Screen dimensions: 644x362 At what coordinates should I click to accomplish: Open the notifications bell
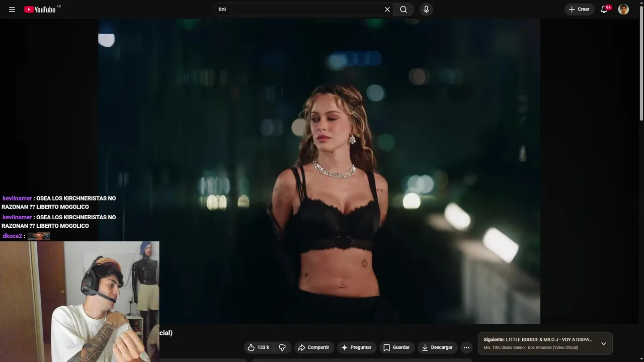point(605,10)
